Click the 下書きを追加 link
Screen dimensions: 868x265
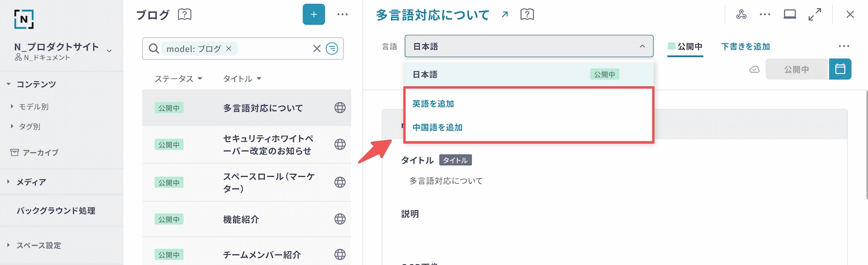(745, 47)
